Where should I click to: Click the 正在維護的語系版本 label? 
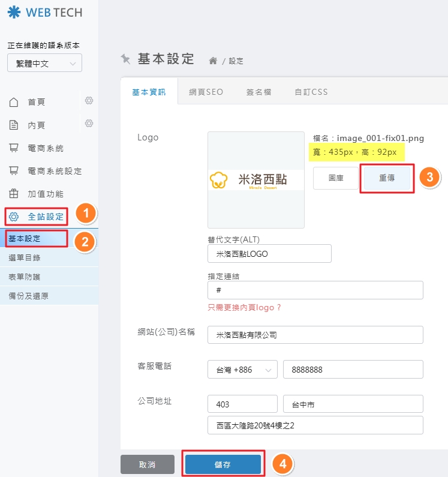(x=44, y=46)
